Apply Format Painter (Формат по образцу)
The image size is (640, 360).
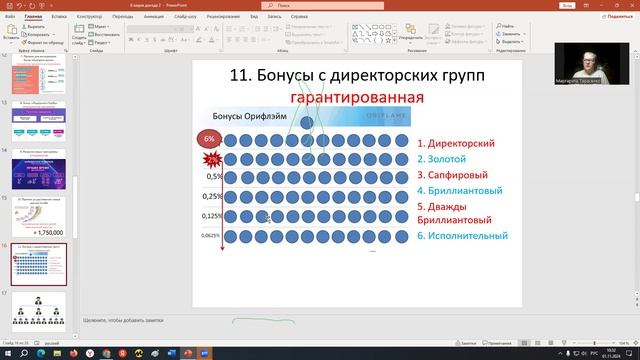tap(42, 42)
